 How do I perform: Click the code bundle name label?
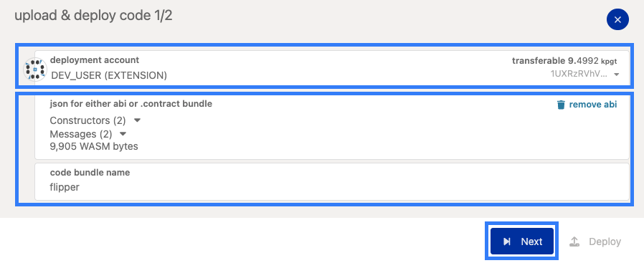pyautogui.click(x=90, y=172)
